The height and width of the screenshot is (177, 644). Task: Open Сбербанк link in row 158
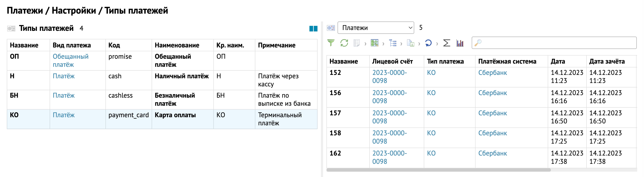[492, 133]
